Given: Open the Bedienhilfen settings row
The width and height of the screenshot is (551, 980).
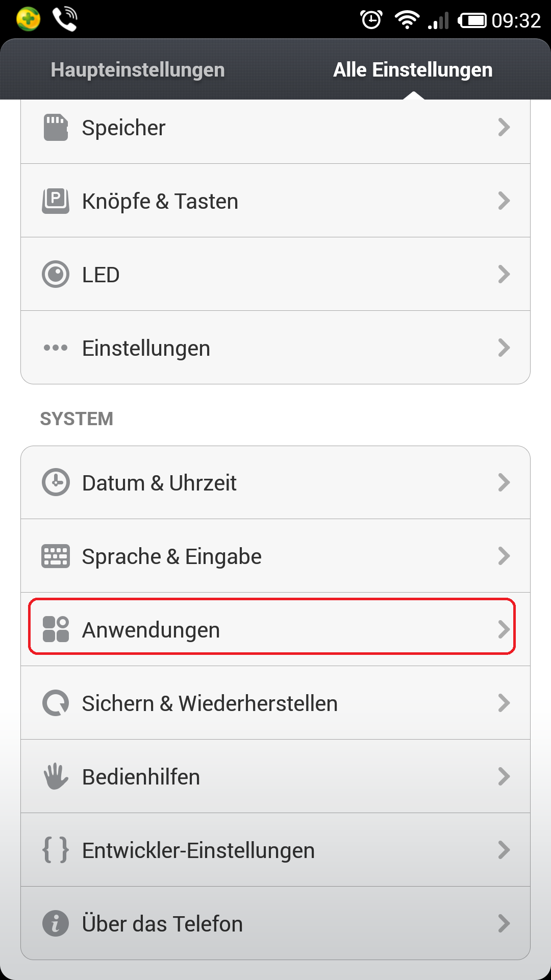Looking at the screenshot, I should (x=275, y=776).
